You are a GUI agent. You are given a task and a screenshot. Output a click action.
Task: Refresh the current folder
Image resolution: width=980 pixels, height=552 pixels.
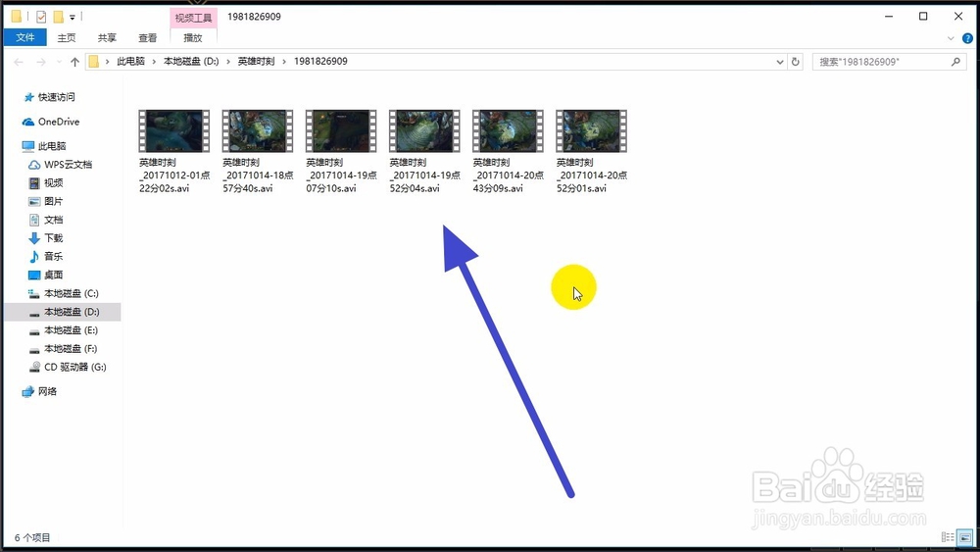click(795, 62)
